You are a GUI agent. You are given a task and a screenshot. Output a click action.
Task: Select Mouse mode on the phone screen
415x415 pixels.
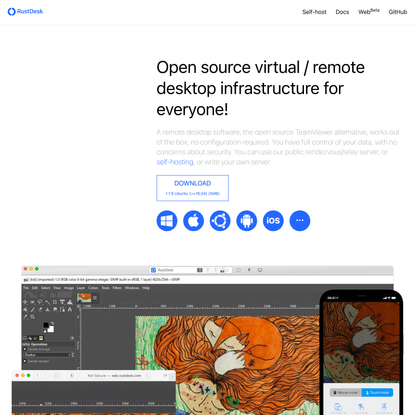pyautogui.click(x=346, y=393)
